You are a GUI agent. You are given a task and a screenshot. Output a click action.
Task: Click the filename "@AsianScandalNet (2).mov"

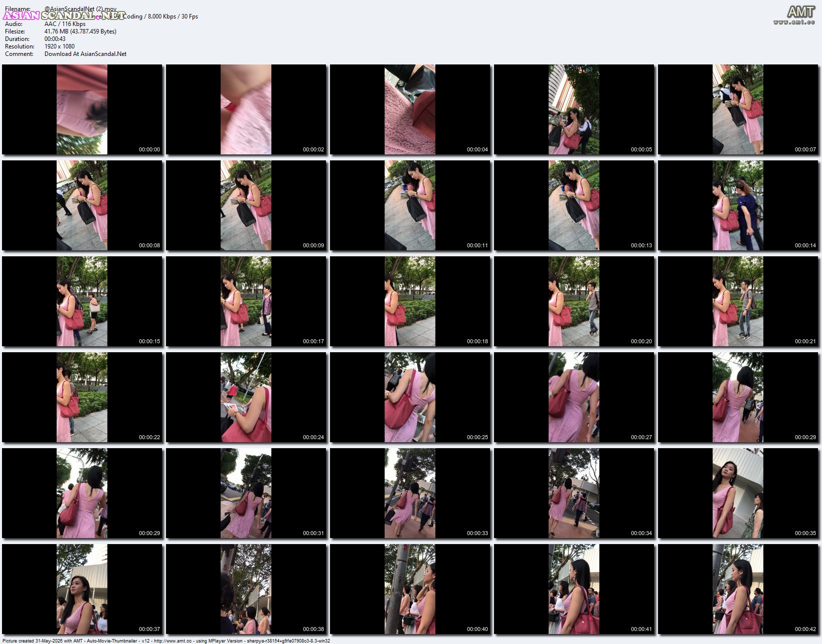coord(80,9)
